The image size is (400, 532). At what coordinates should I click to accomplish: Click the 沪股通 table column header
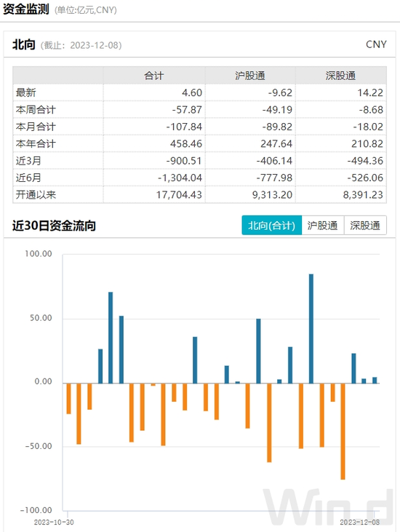pos(250,76)
